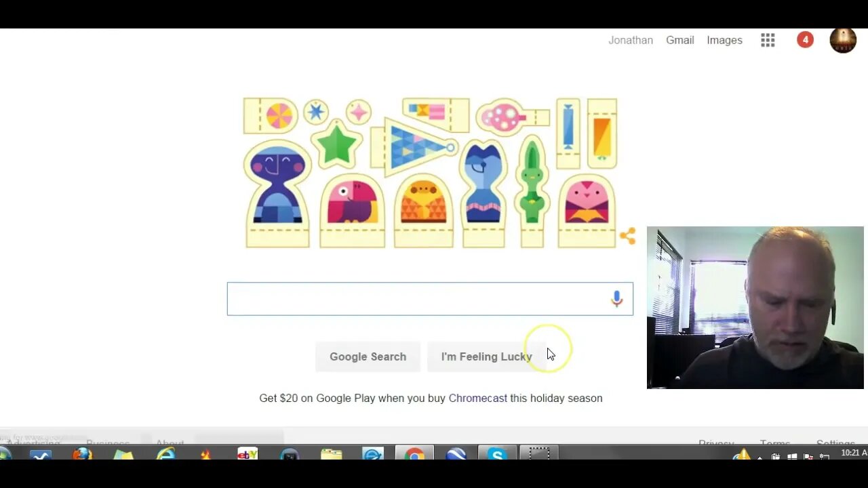
Task: Share the holiday doodle
Action: coord(628,236)
